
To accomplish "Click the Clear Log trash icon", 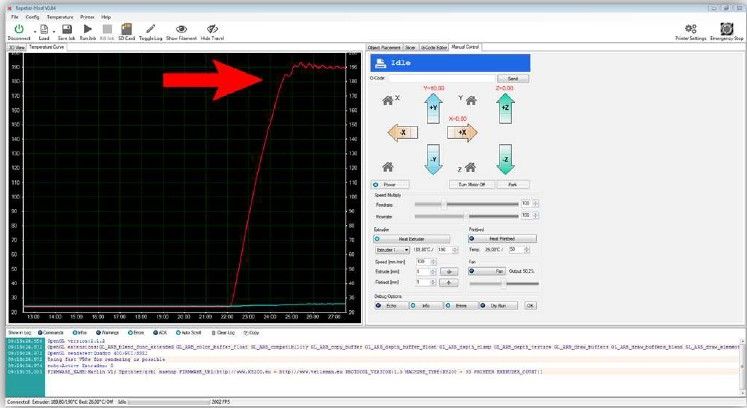I will [x=214, y=333].
